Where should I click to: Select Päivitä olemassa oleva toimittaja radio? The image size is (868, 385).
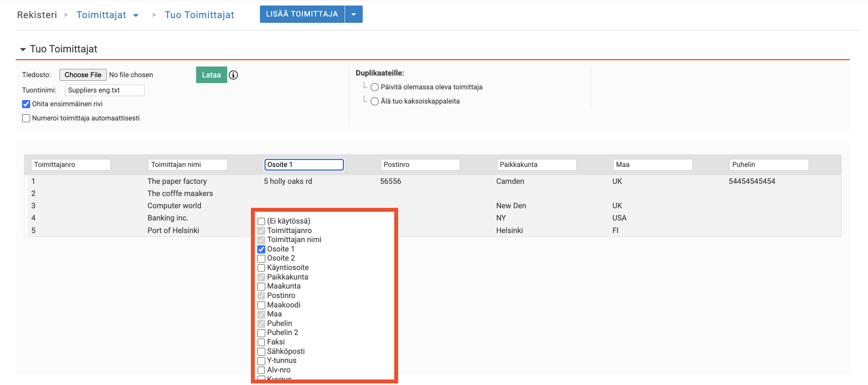pyautogui.click(x=375, y=87)
